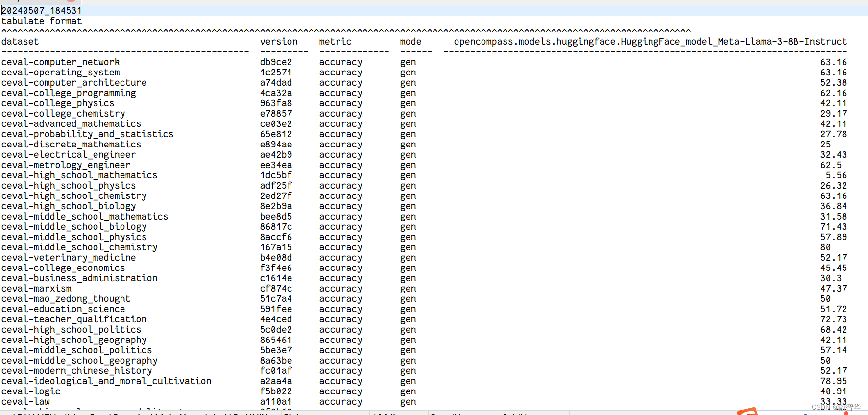Click the score 45.45 for ceval-college_economics
Image resolution: width=868 pixels, height=415 pixels.
tap(834, 268)
